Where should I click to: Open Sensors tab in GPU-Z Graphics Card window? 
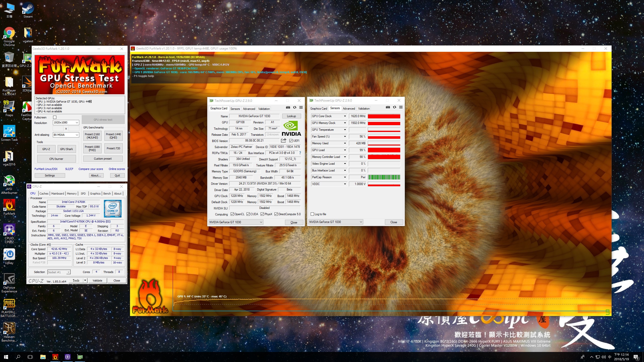coord(235,109)
